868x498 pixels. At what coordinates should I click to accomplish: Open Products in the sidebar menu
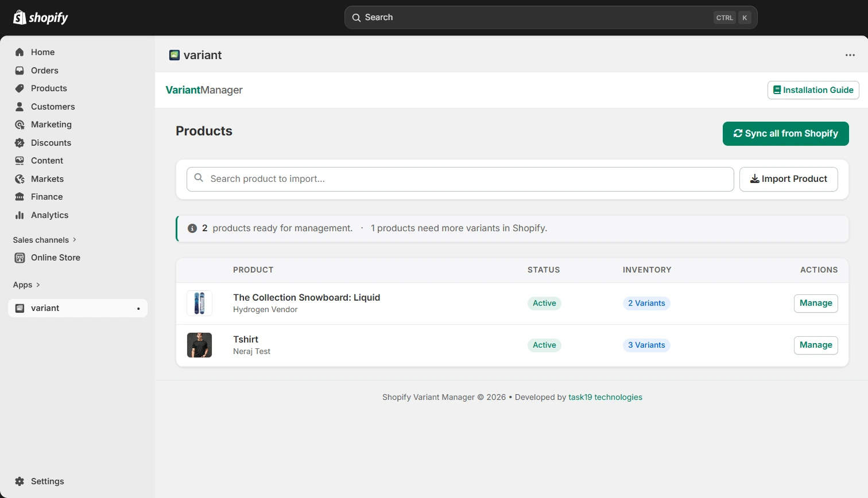[x=49, y=88]
